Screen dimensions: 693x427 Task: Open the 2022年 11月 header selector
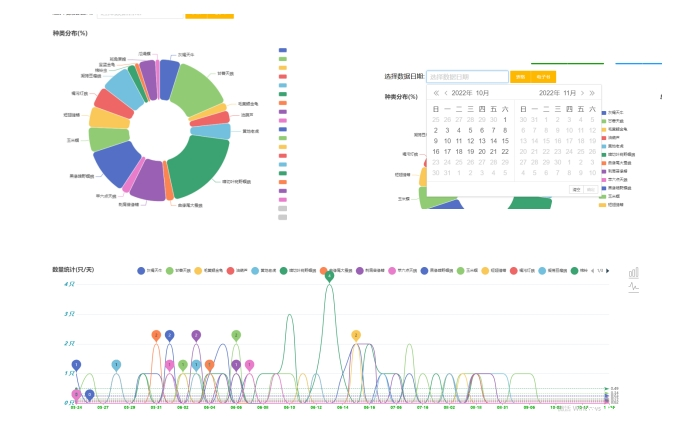(557, 92)
